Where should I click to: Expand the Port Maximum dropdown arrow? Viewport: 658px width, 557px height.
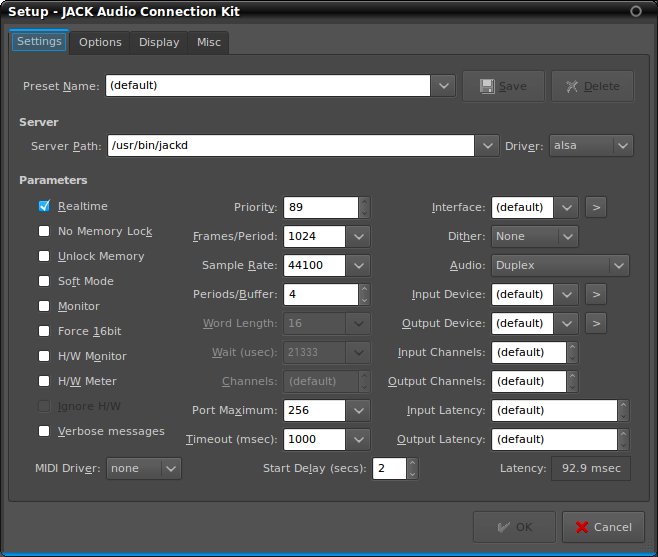point(358,410)
